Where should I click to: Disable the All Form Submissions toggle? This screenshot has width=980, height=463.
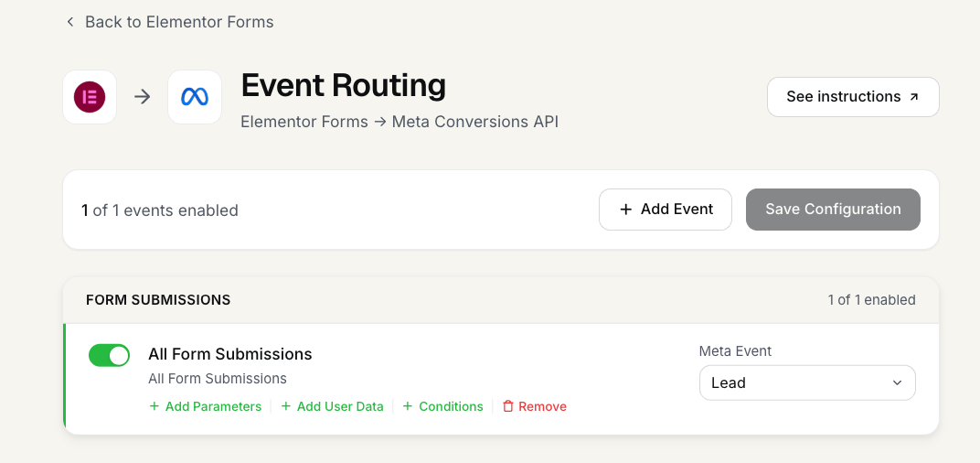(x=110, y=355)
